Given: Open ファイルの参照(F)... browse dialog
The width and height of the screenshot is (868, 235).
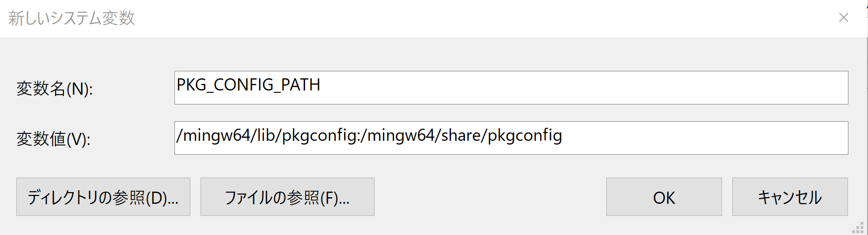Looking at the screenshot, I should click(287, 197).
